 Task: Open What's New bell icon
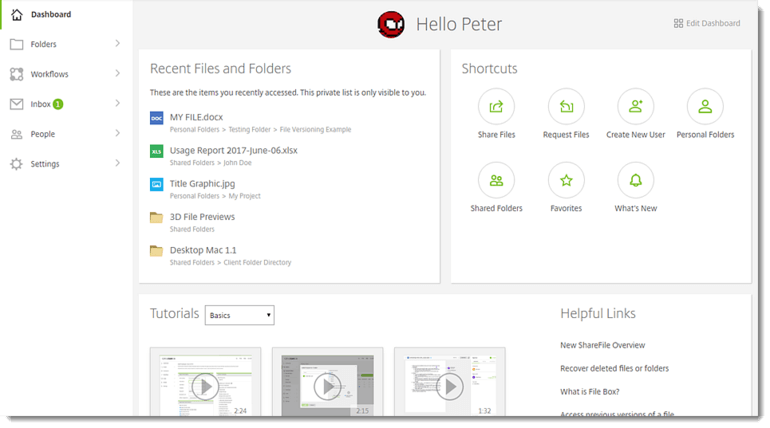pos(635,180)
